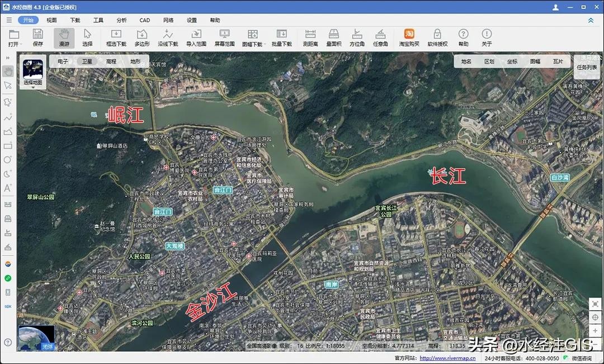
Task: Switch to the CAD ribbon tab
Action: (145, 20)
